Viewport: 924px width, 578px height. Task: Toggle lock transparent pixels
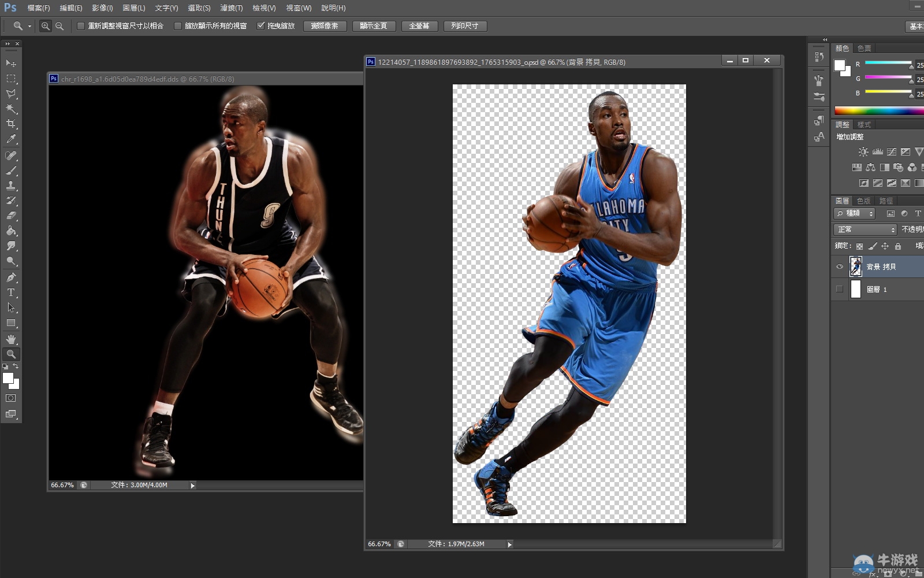coord(859,246)
